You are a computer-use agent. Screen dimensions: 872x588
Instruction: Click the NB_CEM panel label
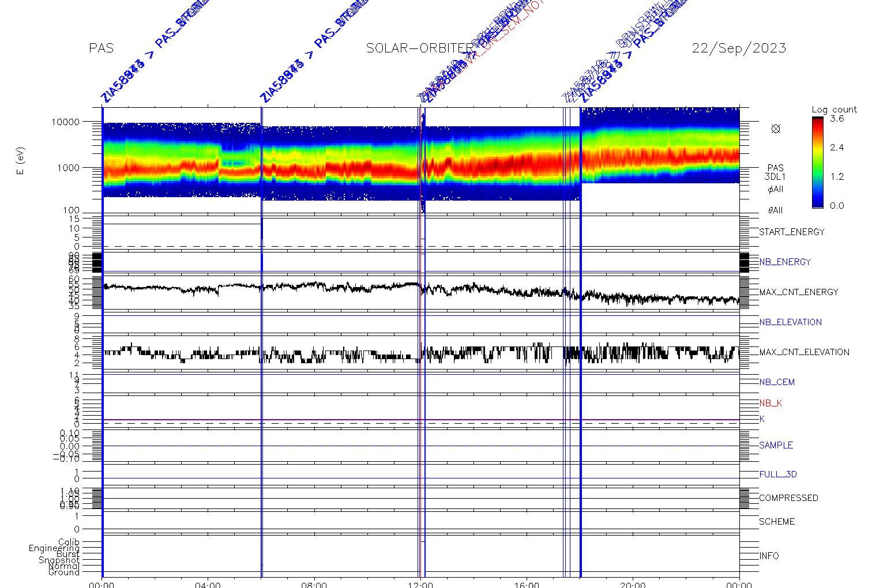point(777,382)
